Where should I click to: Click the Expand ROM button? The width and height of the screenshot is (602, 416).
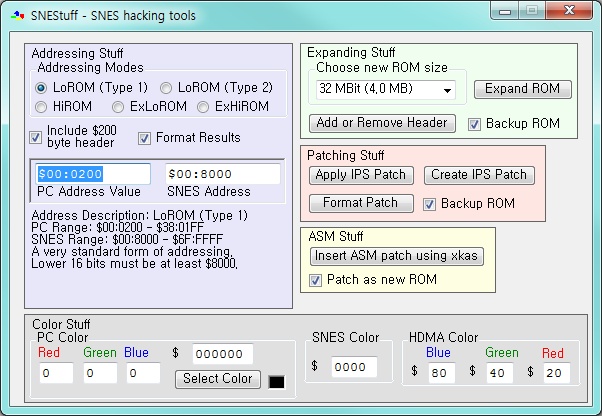(523, 89)
